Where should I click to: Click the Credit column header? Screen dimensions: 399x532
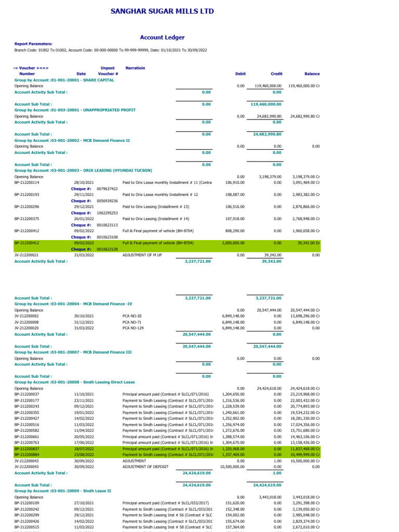pos(276,74)
